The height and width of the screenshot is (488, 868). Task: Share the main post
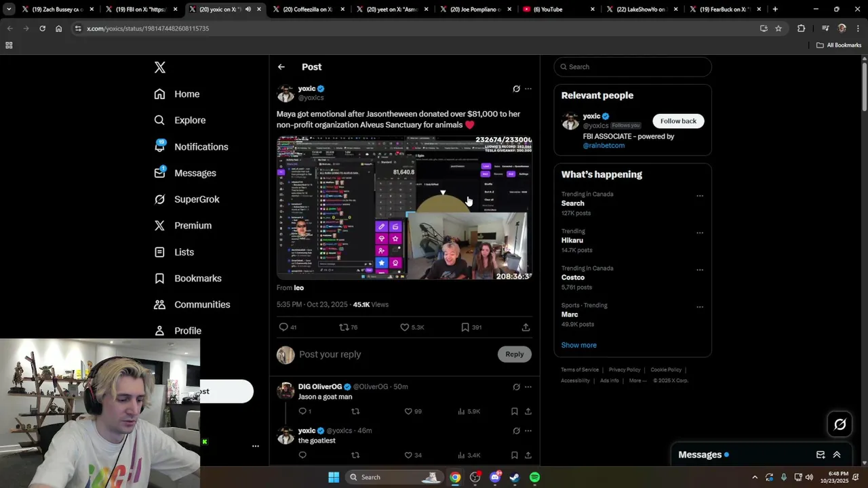[x=526, y=327]
